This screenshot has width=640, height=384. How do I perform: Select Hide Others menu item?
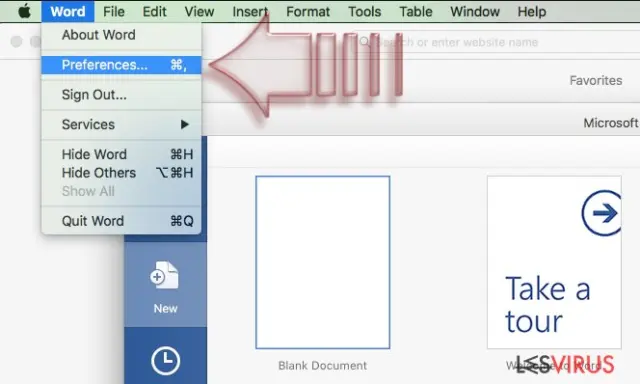(x=121, y=173)
